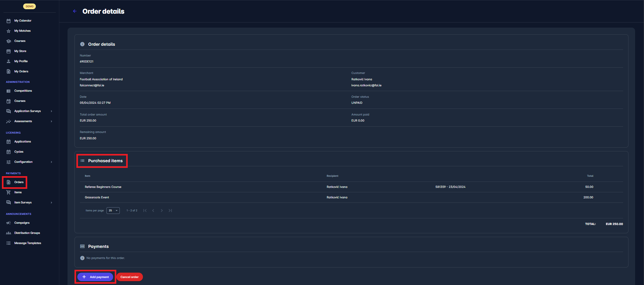Click the My Matches star icon
Viewport: 644px width, 285px height.
click(9, 31)
